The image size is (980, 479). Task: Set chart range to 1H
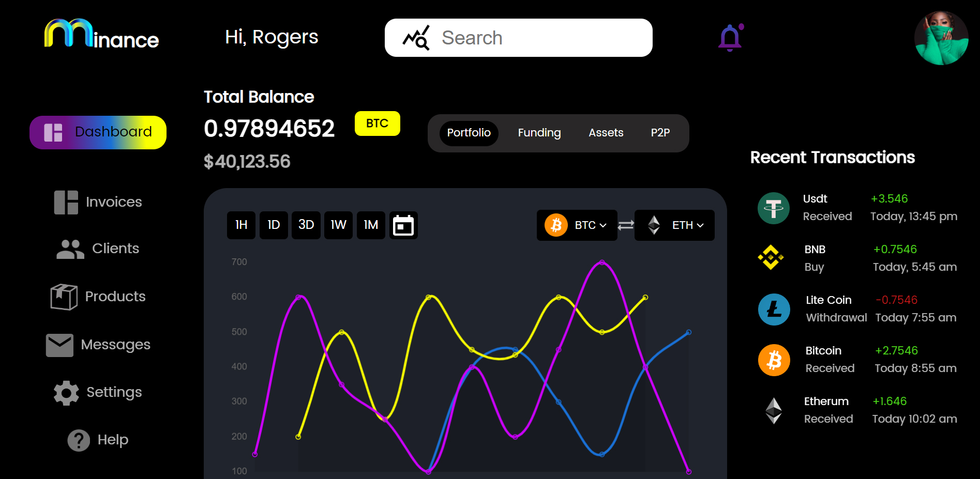click(x=241, y=225)
